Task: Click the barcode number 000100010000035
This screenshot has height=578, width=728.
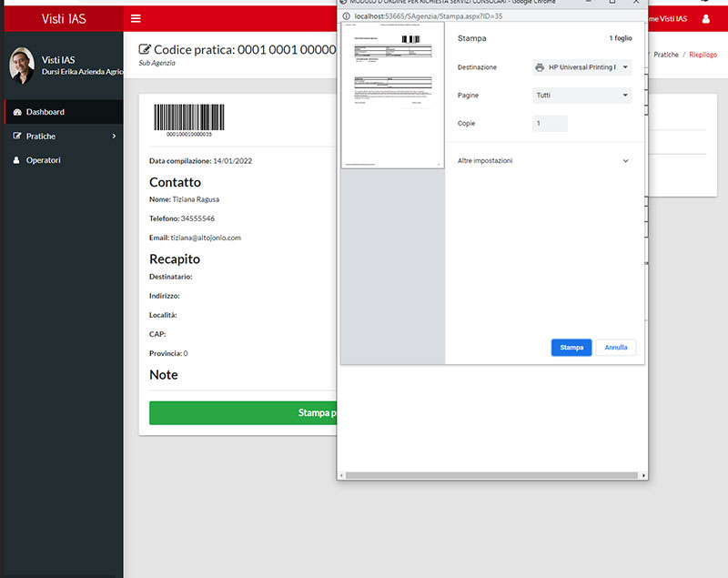Action: (189, 134)
